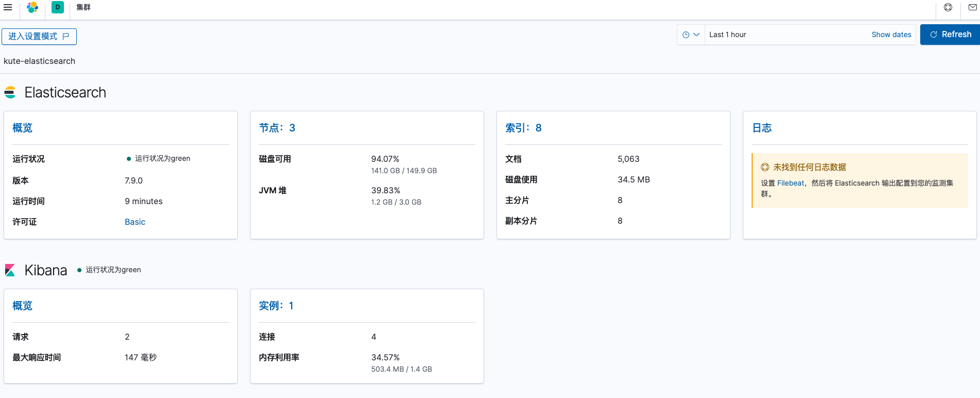Open the help lifebuoy icon

(x=948, y=7)
